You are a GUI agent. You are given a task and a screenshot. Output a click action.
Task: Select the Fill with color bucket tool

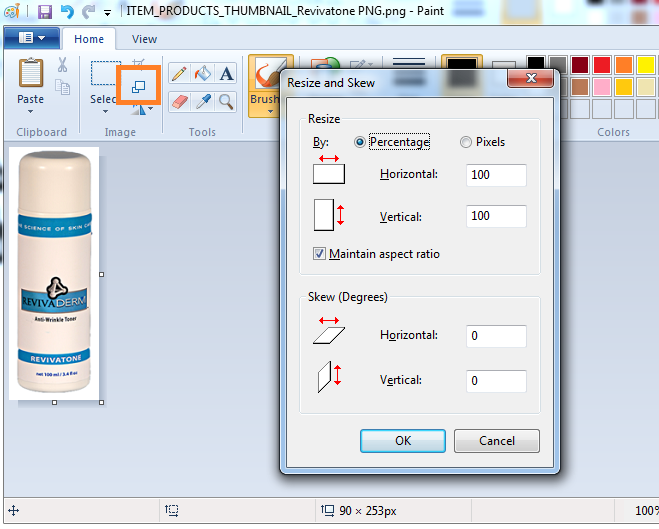[x=202, y=73]
